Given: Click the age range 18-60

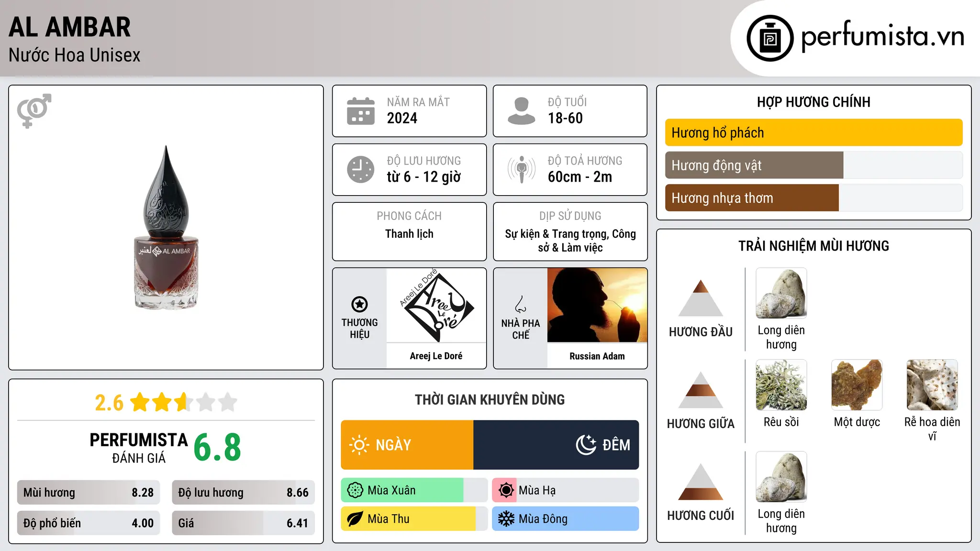Looking at the screenshot, I should click(565, 118).
